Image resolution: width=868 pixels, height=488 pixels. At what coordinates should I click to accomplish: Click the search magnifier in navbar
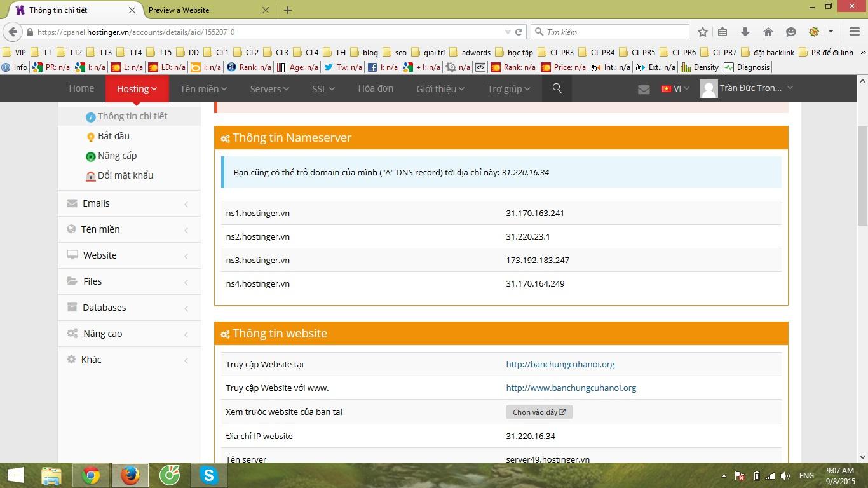(557, 88)
